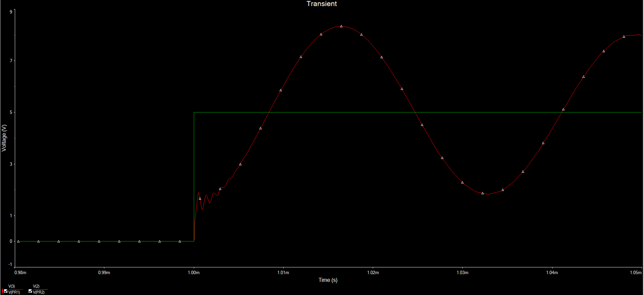Select the Voltage (V) axis label

click(4, 138)
